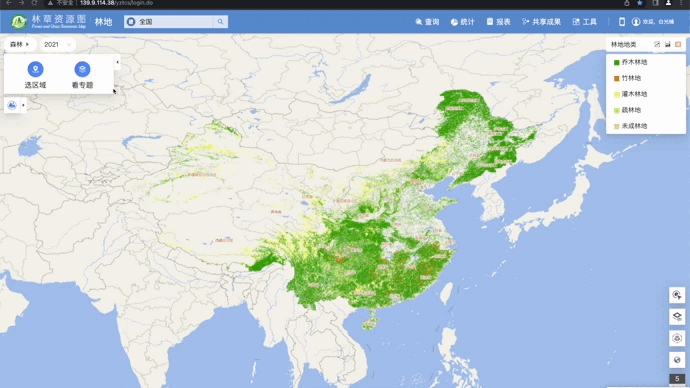Open the 报表 reports menu
This screenshot has height=388, width=690.
499,22
